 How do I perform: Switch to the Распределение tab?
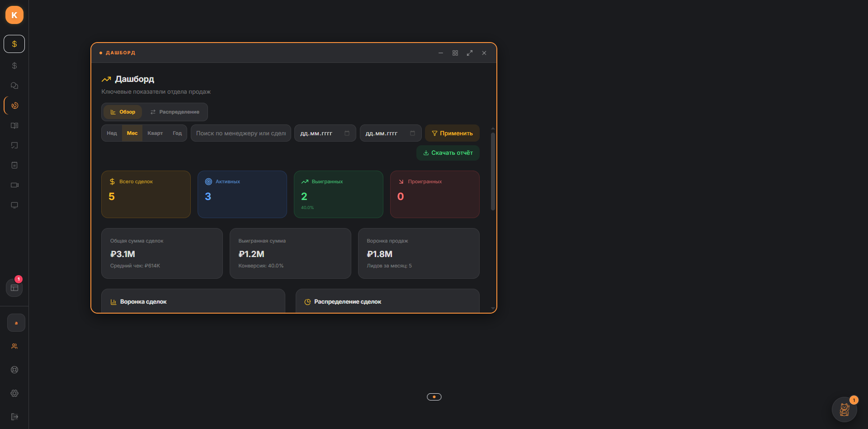(x=175, y=112)
